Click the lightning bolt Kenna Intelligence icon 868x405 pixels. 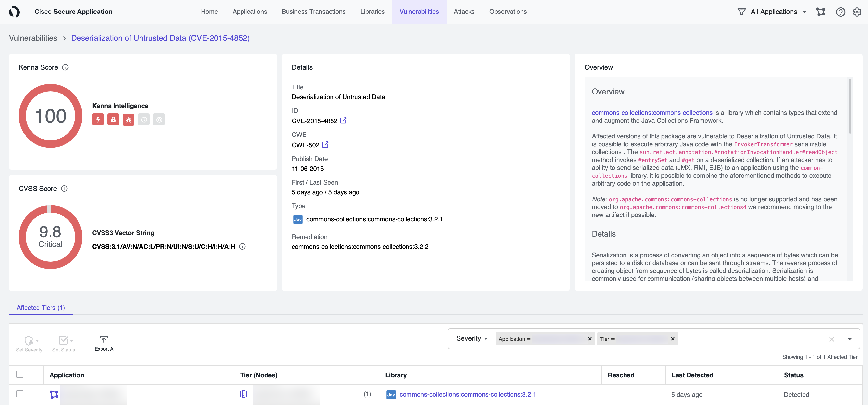98,119
